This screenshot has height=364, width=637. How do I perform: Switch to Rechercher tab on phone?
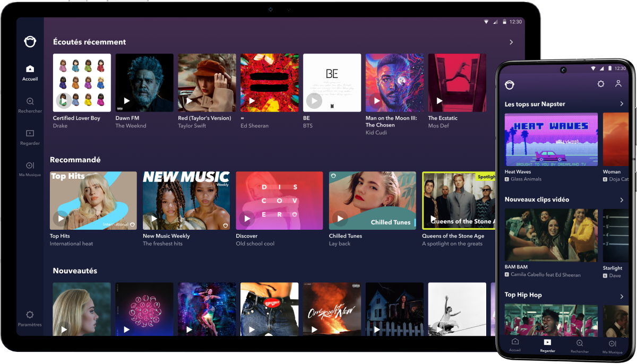[580, 345]
